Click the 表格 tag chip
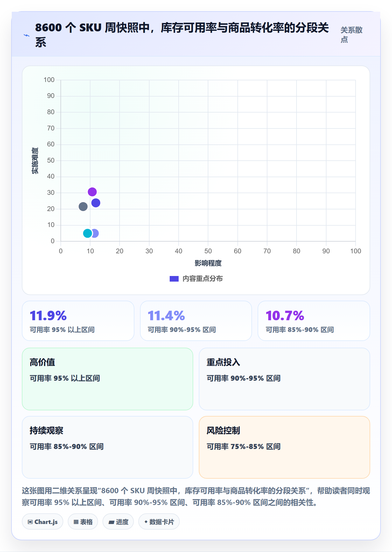This screenshot has height=552, width=392. (x=83, y=521)
